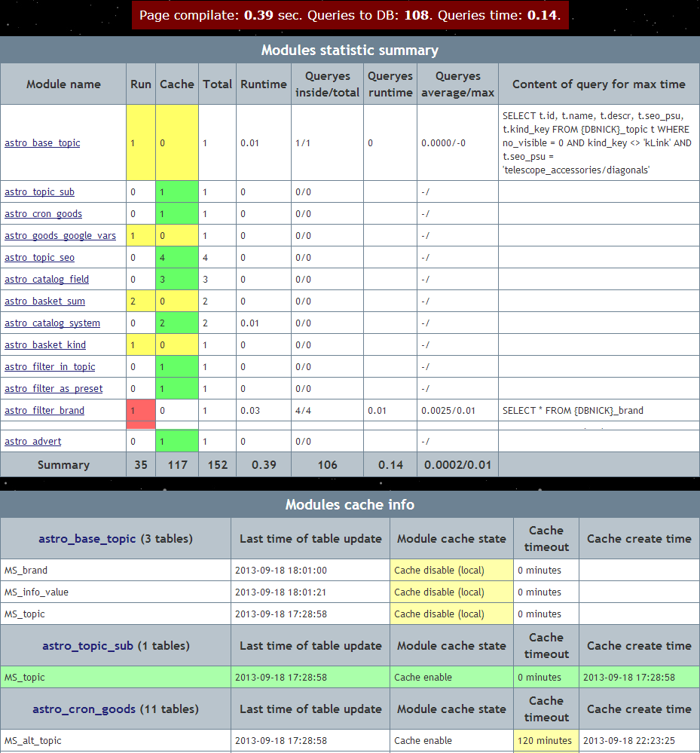This screenshot has width=700, height=753.
Task: Click the Summary row 0.0002/0.01 value
Action: (x=457, y=465)
